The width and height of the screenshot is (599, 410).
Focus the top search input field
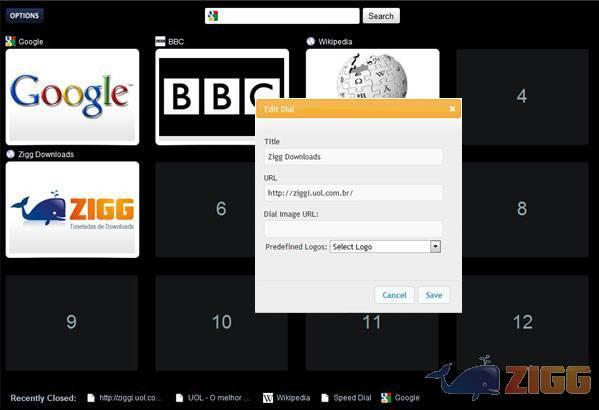coord(282,16)
